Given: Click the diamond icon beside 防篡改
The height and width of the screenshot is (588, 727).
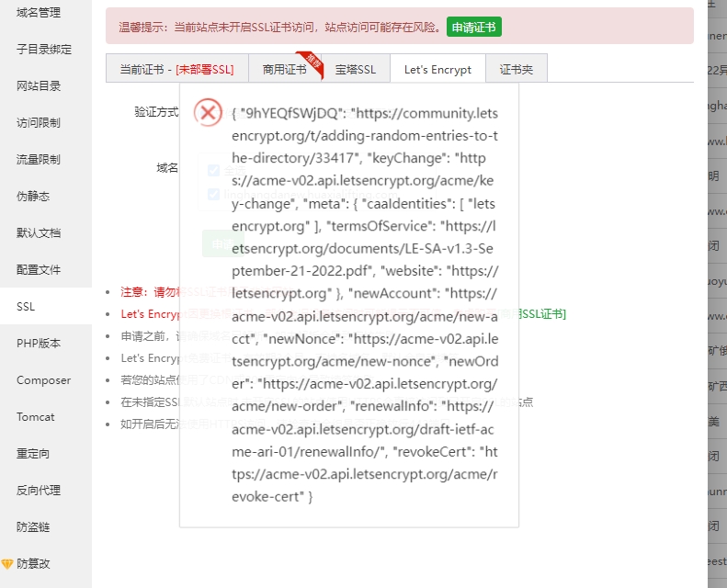Looking at the screenshot, I should (x=7, y=564).
